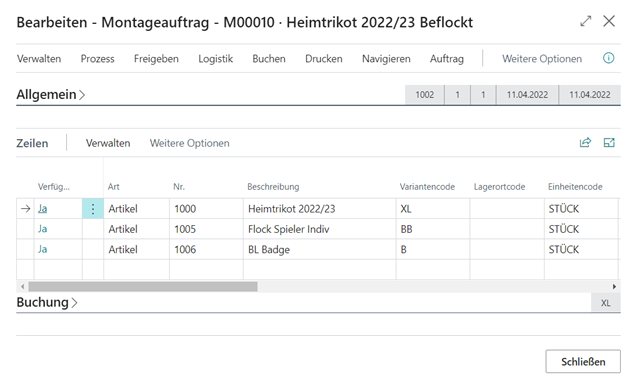Click the horizontal scrollbar thumb
This screenshot has width=637, height=387.
pyautogui.click(x=143, y=287)
